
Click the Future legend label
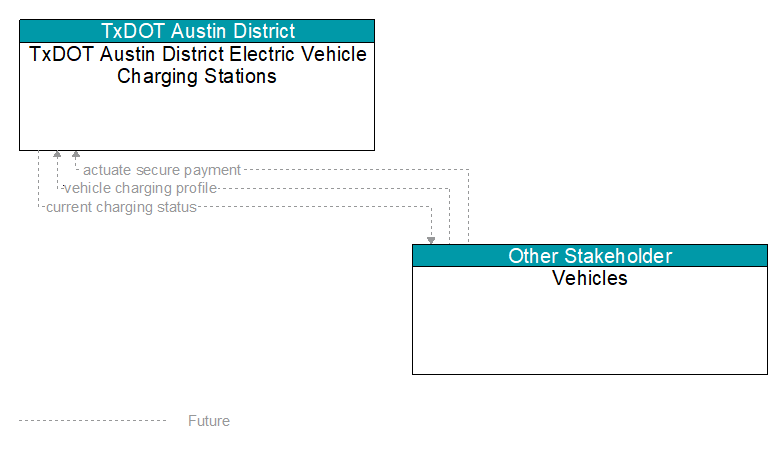point(209,421)
